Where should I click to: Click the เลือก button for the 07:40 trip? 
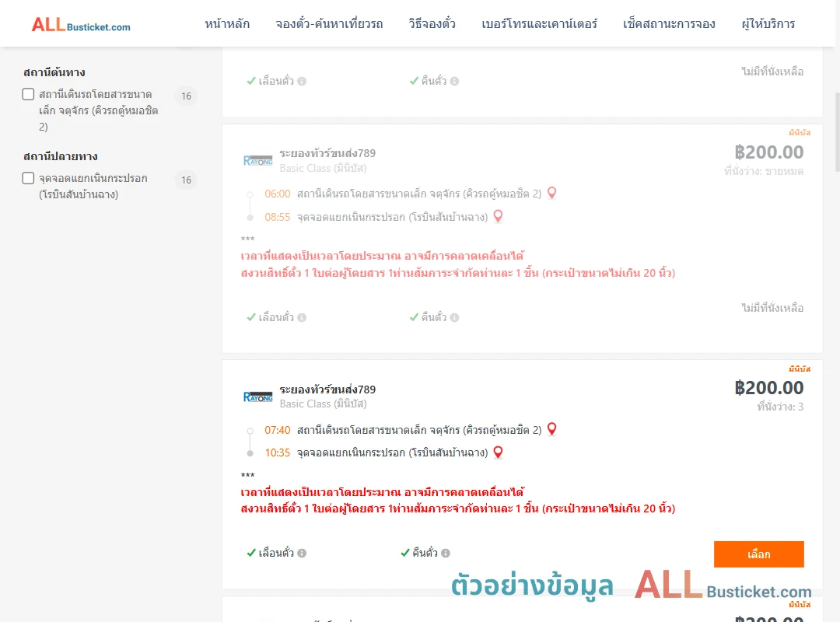coord(758,554)
